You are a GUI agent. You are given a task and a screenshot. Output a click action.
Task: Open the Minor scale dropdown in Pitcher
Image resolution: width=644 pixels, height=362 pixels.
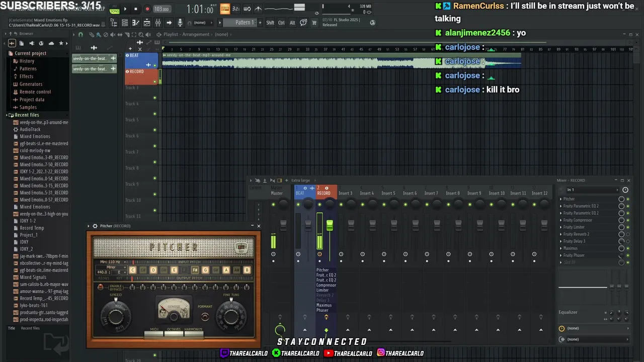(111, 267)
